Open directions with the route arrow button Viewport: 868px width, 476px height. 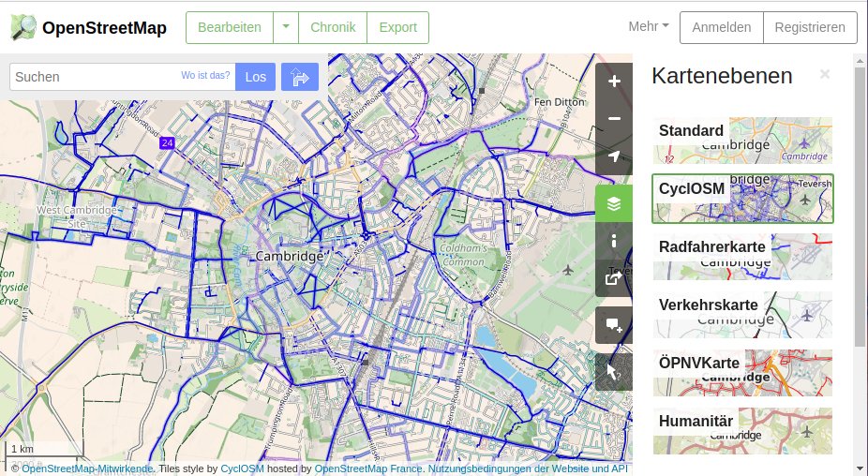pos(299,77)
